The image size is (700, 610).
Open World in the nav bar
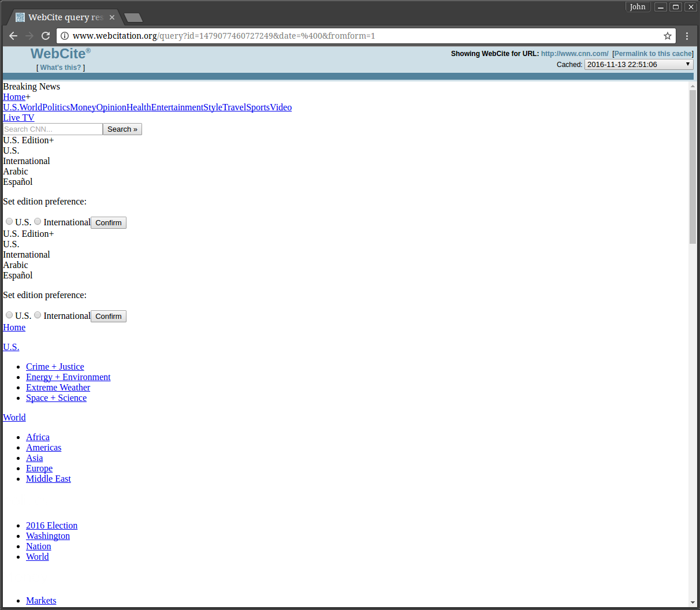31,107
